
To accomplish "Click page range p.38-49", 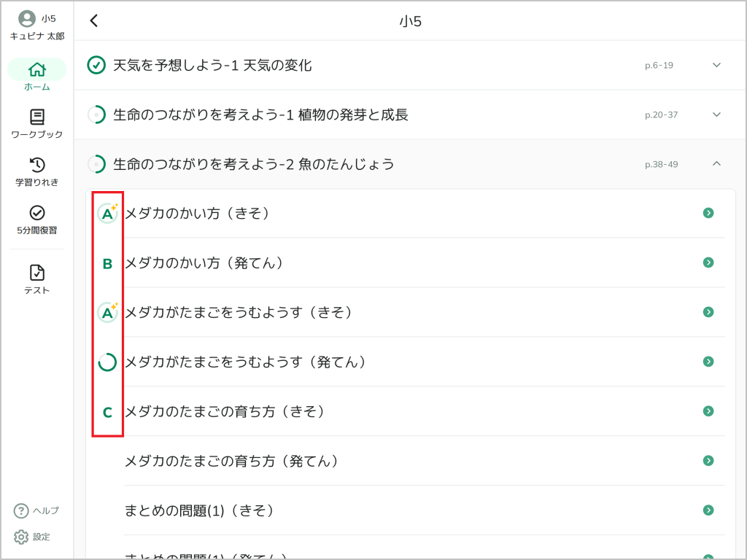I will (661, 165).
